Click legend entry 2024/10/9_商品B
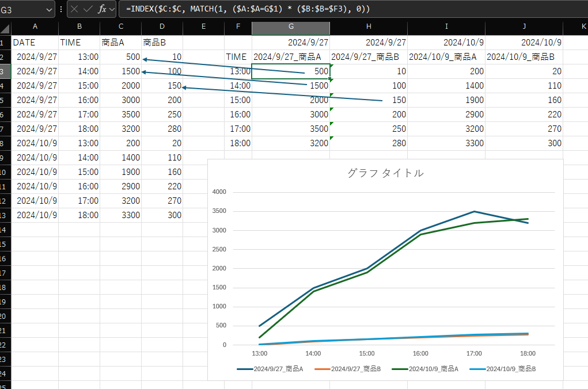Screen dimensions: 588x389 tap(503, 369)
